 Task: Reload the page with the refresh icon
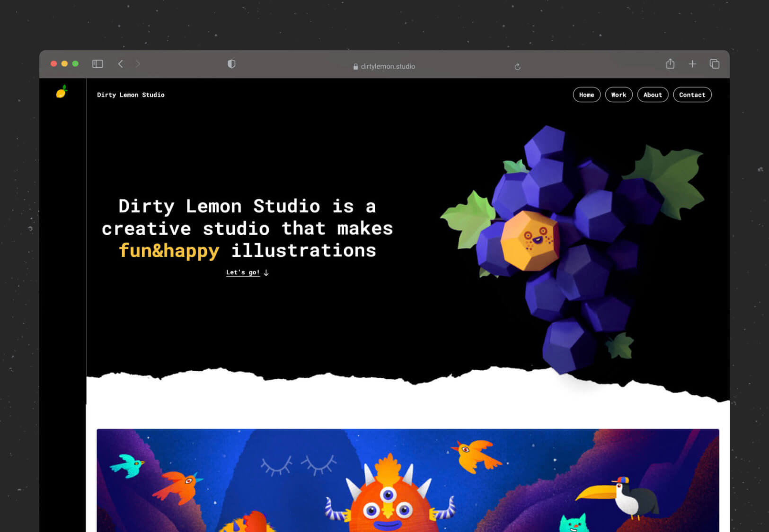518,67
